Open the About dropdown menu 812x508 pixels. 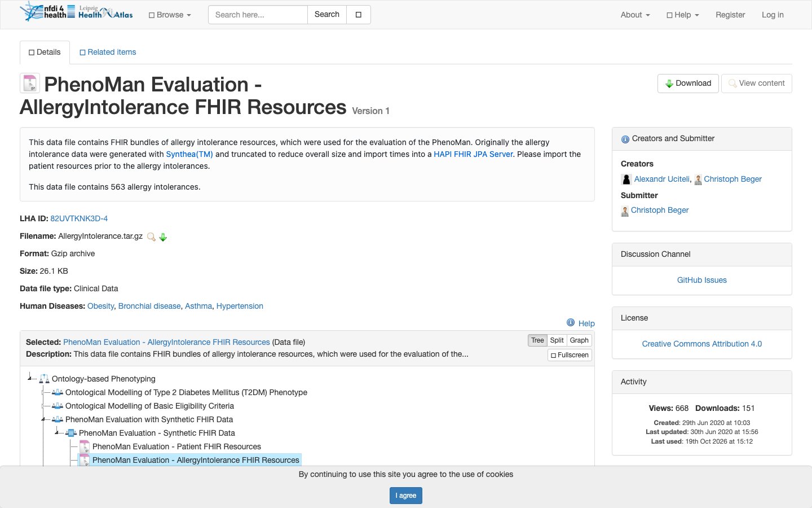635,15
